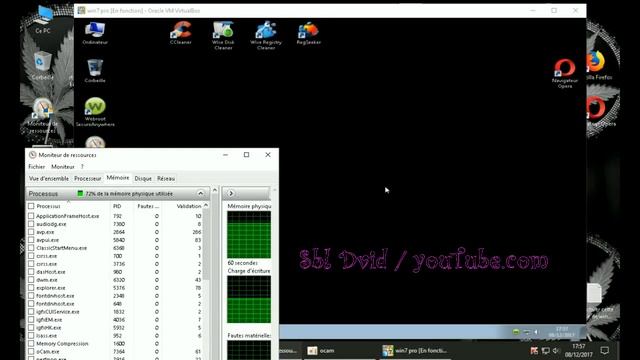Viewport: 640px width, 360px height.
Task: Open host taskbar network icon
Action: coord(545,351)
